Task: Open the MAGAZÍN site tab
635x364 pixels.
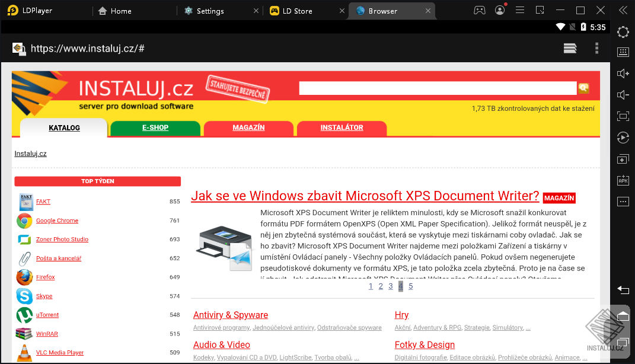Action: pos(248,127)
